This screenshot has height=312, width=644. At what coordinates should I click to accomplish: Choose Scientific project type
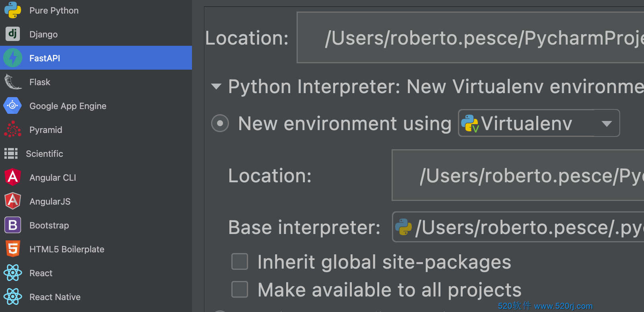click(96, 154)
